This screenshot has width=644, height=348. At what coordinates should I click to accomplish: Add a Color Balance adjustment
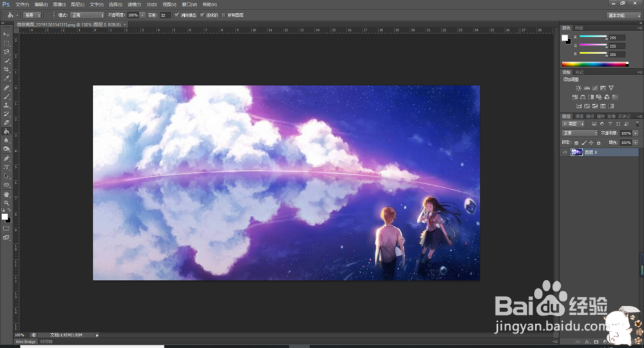(x=582, y=97)
